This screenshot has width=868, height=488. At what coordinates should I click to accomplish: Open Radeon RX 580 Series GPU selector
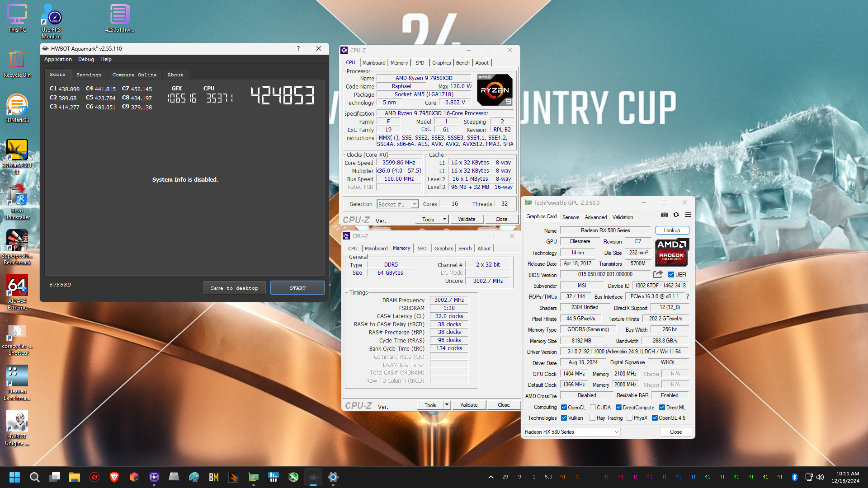coord(571,432)
